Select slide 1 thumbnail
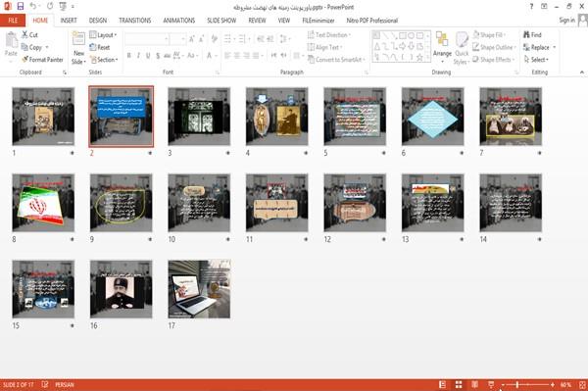The width and height of the screenshot is (588, 391). pos(43,117)
